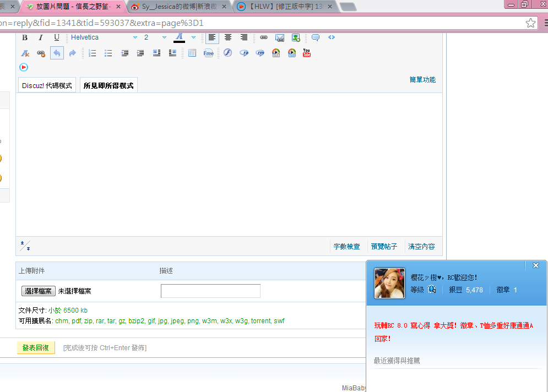Click the insert table icon
The height and width of the screenshot is (392, 548).
192,53
